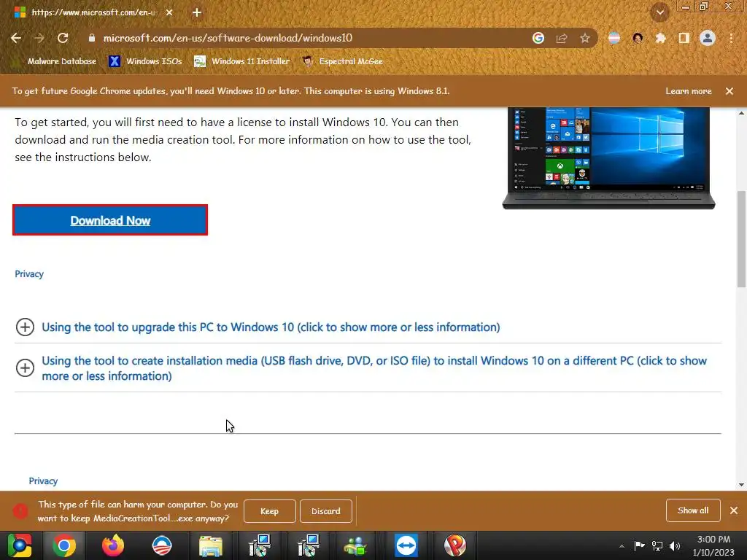
Task: Open the tab search dropdown arrow
Action: (x=659, y=13)
